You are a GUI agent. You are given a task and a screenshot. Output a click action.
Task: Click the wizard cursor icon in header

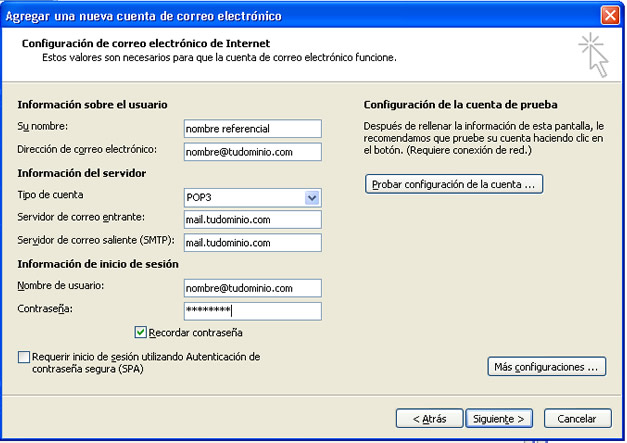pyautogui.click(x=595, y=54)
